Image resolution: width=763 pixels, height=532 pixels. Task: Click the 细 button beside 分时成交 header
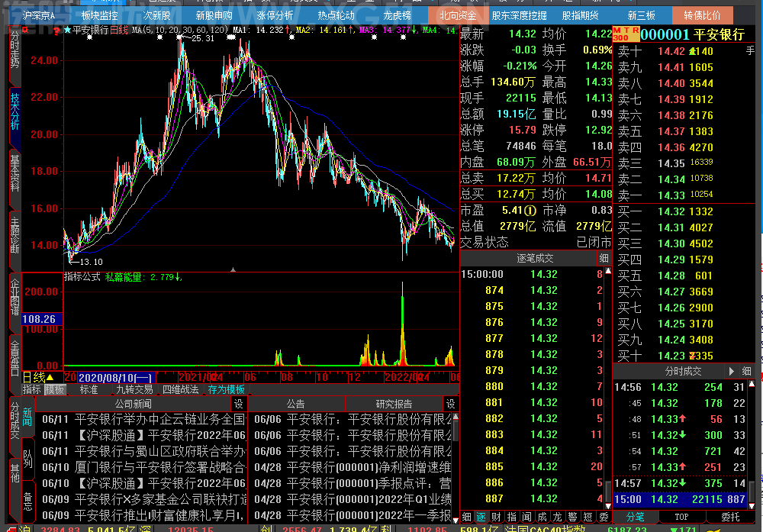click(747, 372)
